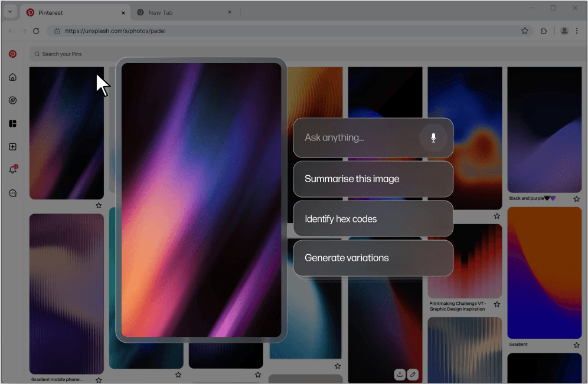Open the browser profile icon

pyautogui.click(x=564, y=31)
